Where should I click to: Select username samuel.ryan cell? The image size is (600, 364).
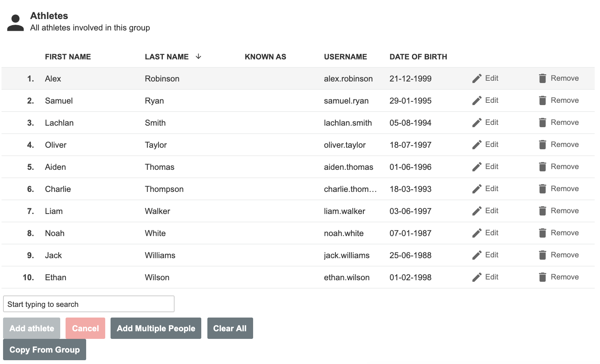pyautogui.click(x=346, y=101)
